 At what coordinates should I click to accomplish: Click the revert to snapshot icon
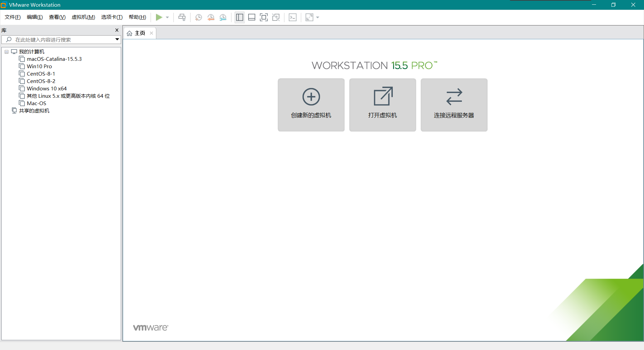point(211,17)
